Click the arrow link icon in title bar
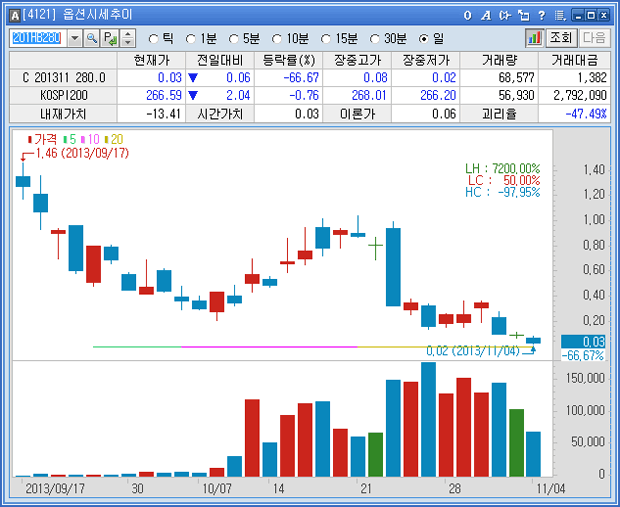620x507 pixels. pyautogui.click(x=504, y=15)
